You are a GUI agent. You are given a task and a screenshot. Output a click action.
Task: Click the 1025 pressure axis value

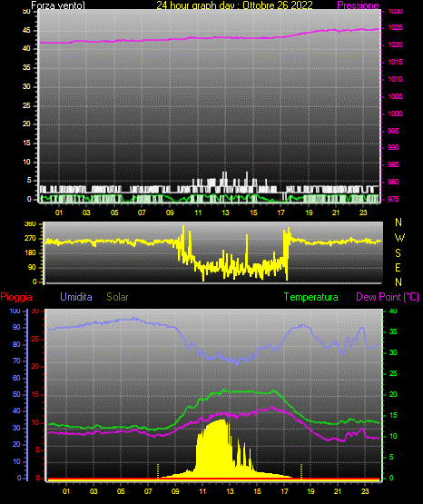(395, 27)
